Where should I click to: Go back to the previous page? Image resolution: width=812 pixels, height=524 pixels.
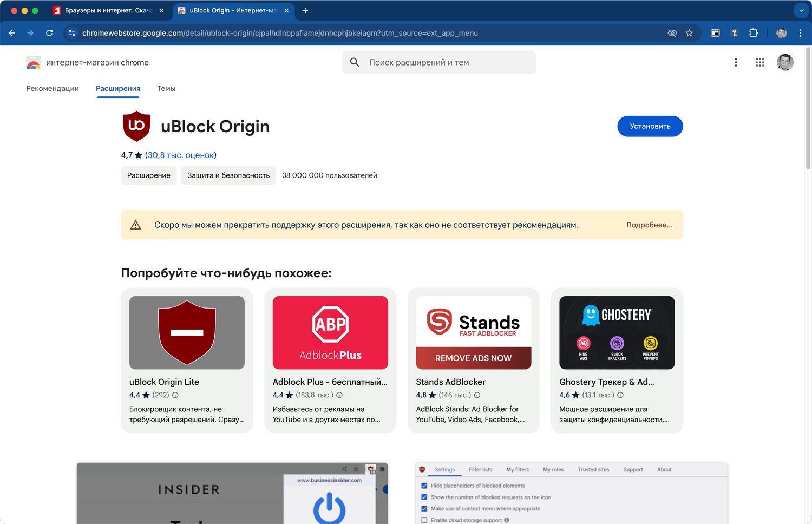coord(12,33)
